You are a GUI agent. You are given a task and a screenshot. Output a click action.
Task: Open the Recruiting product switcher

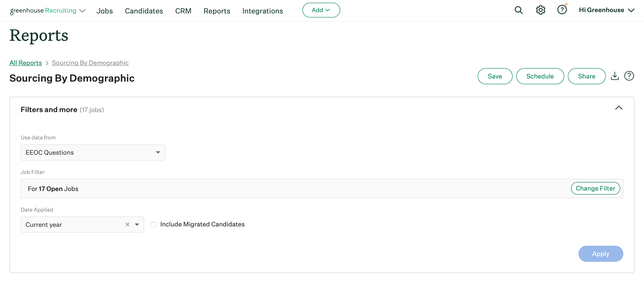coord(82,11)
